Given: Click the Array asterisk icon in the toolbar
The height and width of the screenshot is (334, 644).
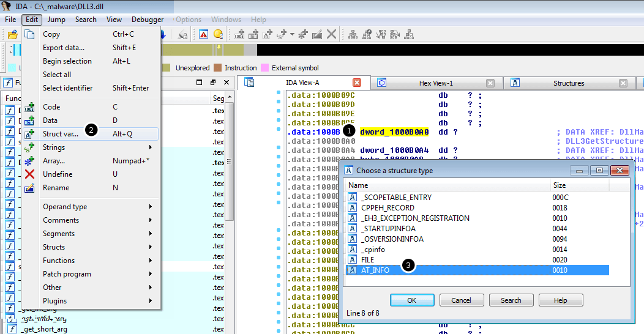Looking at the screenshot, I should [x=303, y=35].
